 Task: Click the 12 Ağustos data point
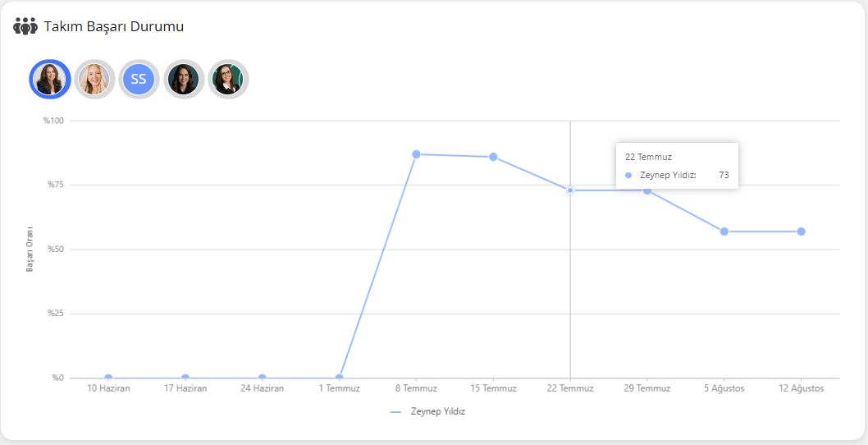801,232
